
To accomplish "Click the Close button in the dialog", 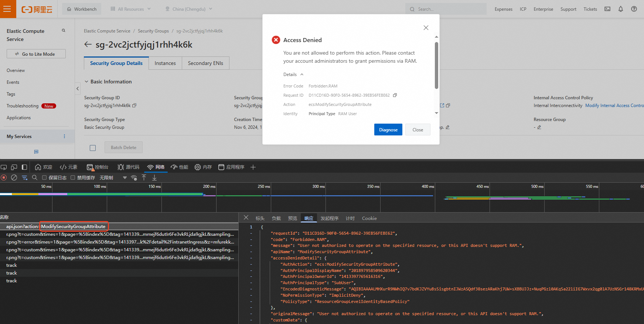I will [418, 130].
